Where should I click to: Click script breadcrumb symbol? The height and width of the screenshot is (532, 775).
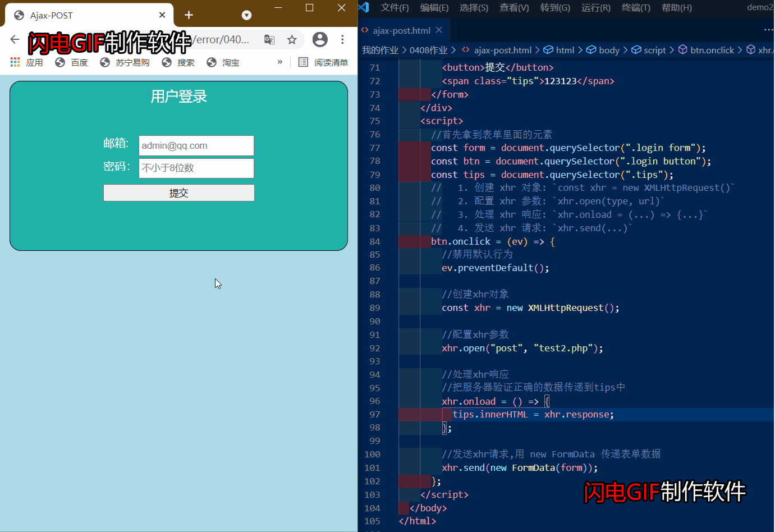click(649, 50)
